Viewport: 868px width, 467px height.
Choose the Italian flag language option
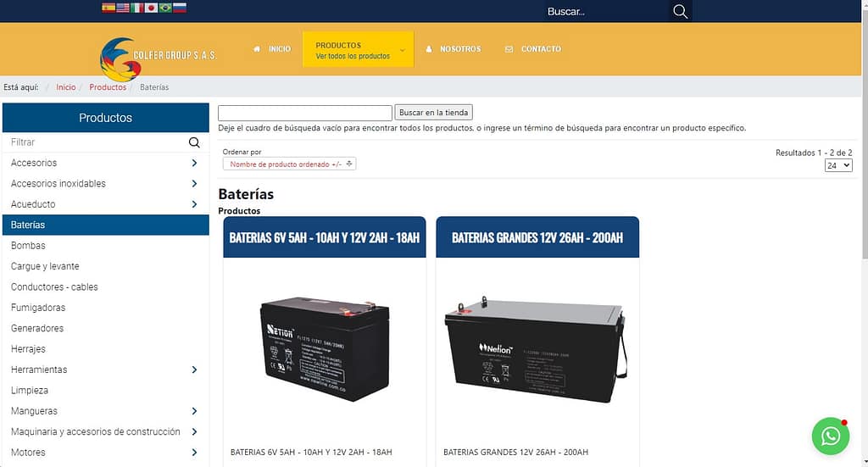[x=137, y=8]
